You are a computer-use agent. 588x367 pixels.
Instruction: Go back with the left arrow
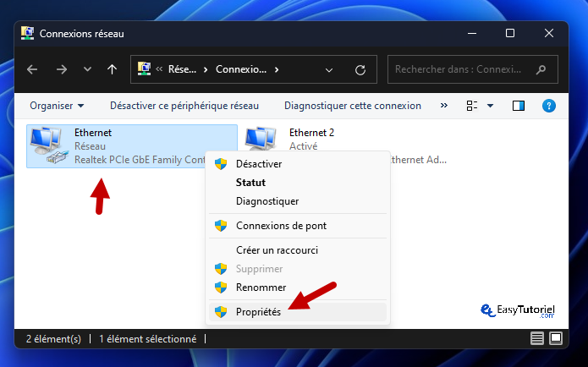pyautogui.click(x=32, y=69)
